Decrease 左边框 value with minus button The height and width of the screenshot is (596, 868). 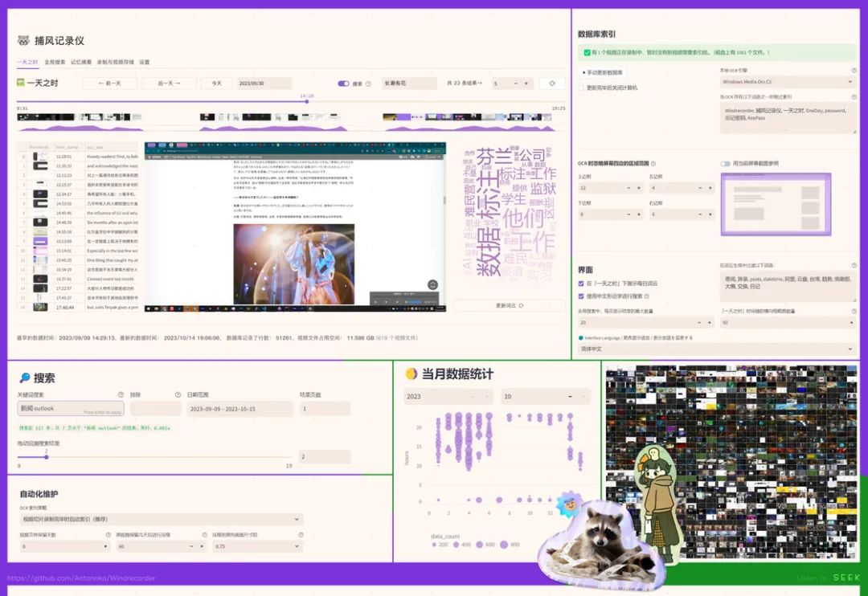[700, 188]
